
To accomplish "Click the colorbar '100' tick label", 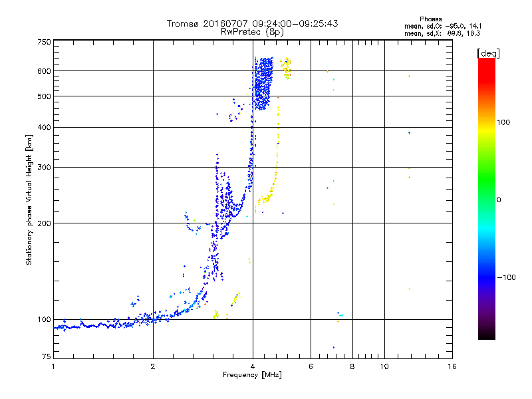I will click(503, 122).
